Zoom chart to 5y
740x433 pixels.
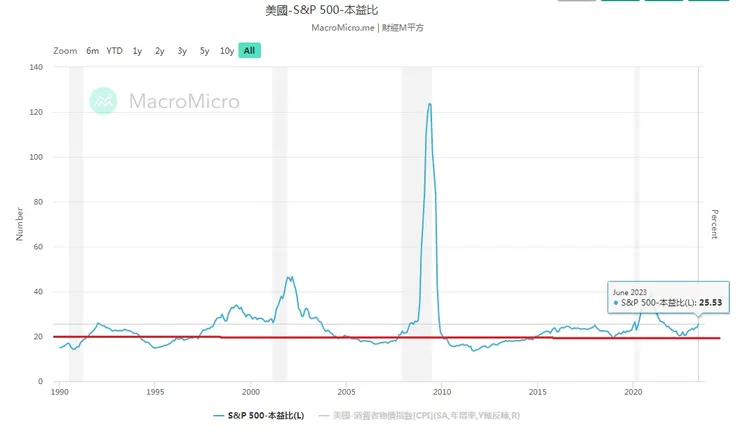tap(204, 50)
